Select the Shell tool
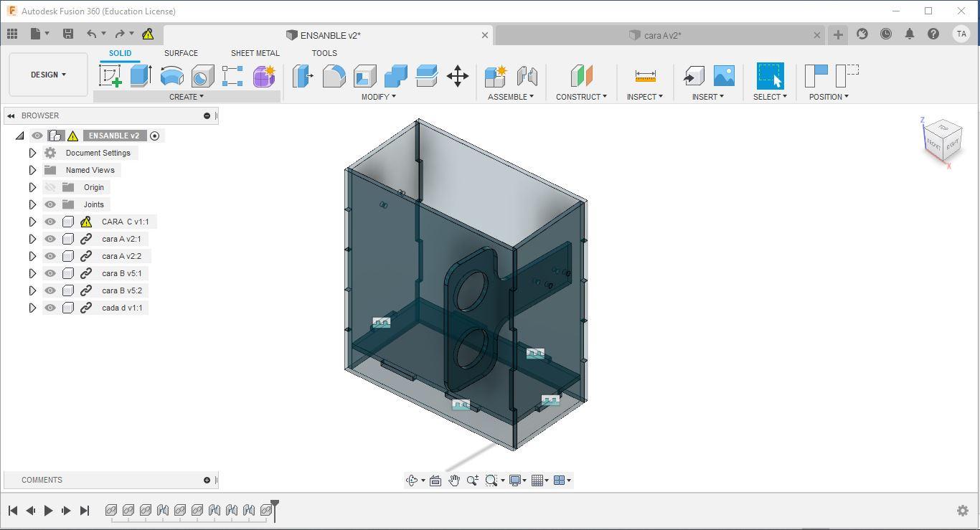This screenshot has height=530, width=980. pos(364,76)
